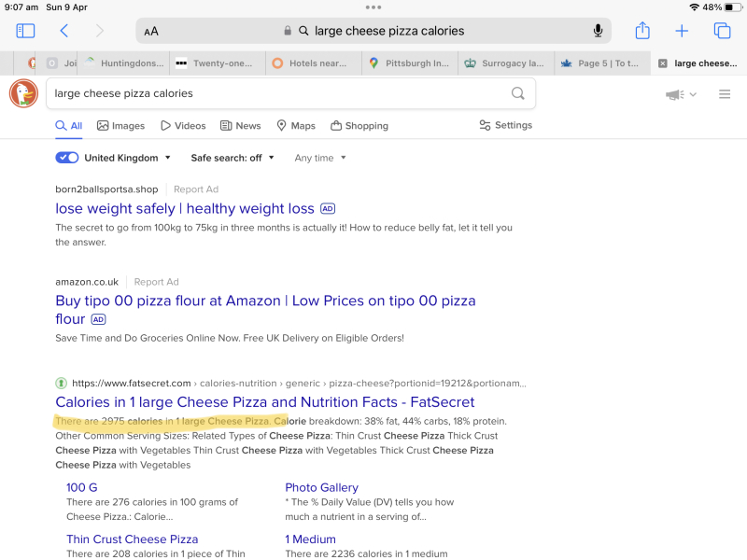
Task: Open the 1 Medium sublink
Action: pos(310,539)
